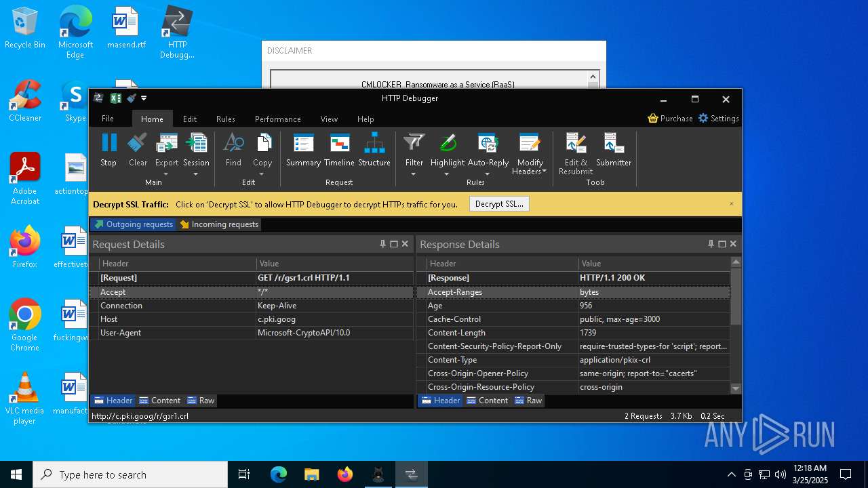Click the Excel export quick-access icon
This screenshot has height=488, width=868.
pos(115,98)
